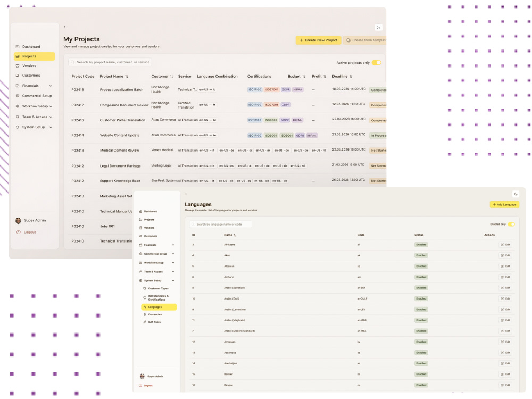Click Edit button for Basque row
The width and height of the screenshot is (532, 399).
505,385
